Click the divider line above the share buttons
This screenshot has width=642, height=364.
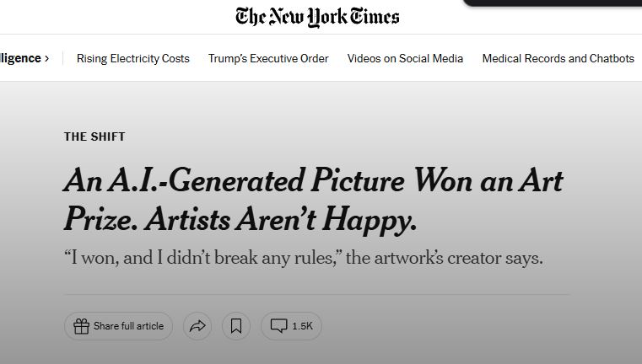pyautogui.click(x=317, y=294)
